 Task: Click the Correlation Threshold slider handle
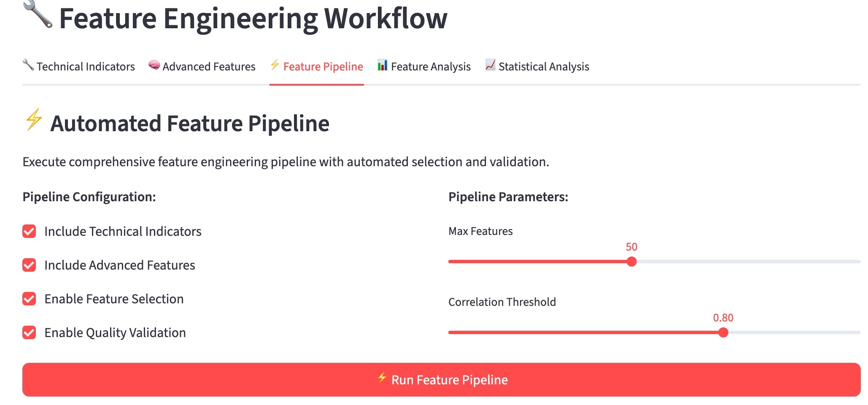[x=724, y=333]
